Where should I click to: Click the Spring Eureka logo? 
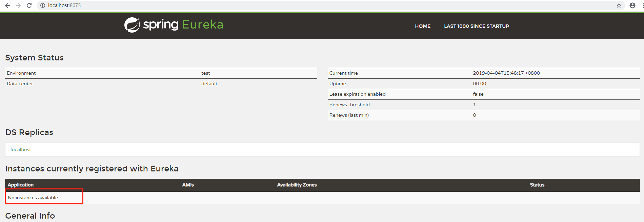point(174,25)
